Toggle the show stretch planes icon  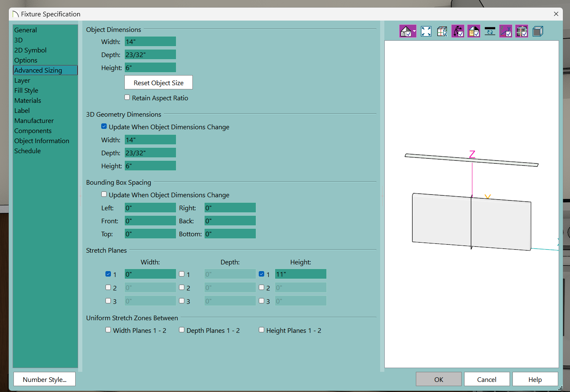pyautogui.click(x=522, y=31)
